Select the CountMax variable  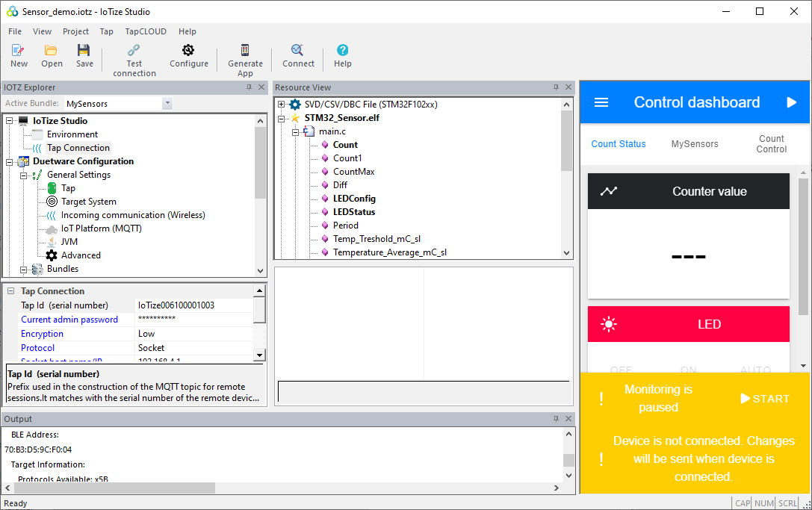click(353, 172)
